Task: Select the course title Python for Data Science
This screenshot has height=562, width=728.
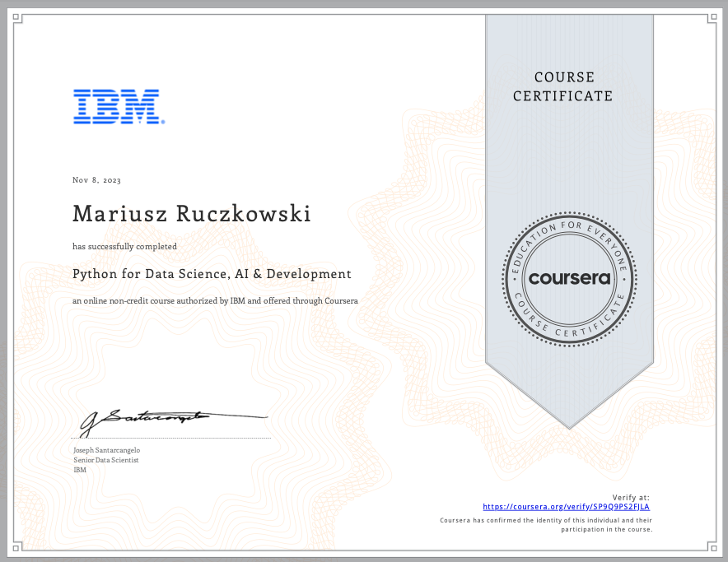Action: 212,274
